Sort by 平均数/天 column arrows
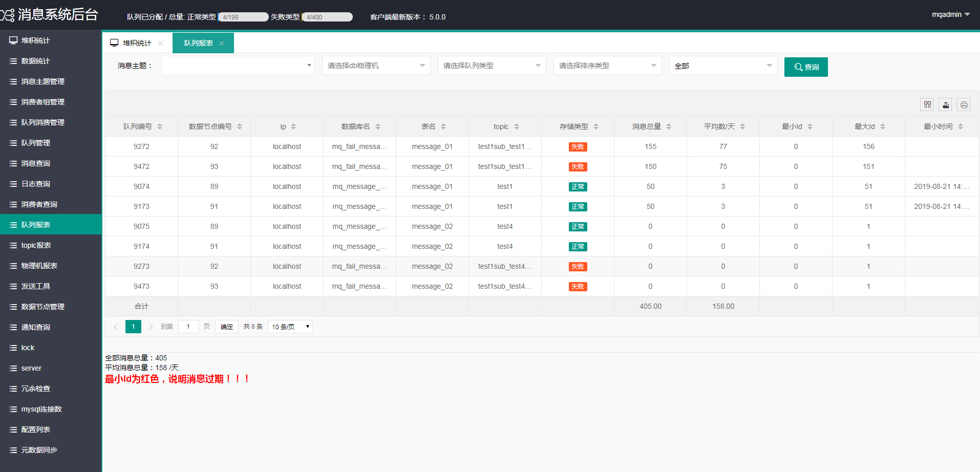 point(742,126)
